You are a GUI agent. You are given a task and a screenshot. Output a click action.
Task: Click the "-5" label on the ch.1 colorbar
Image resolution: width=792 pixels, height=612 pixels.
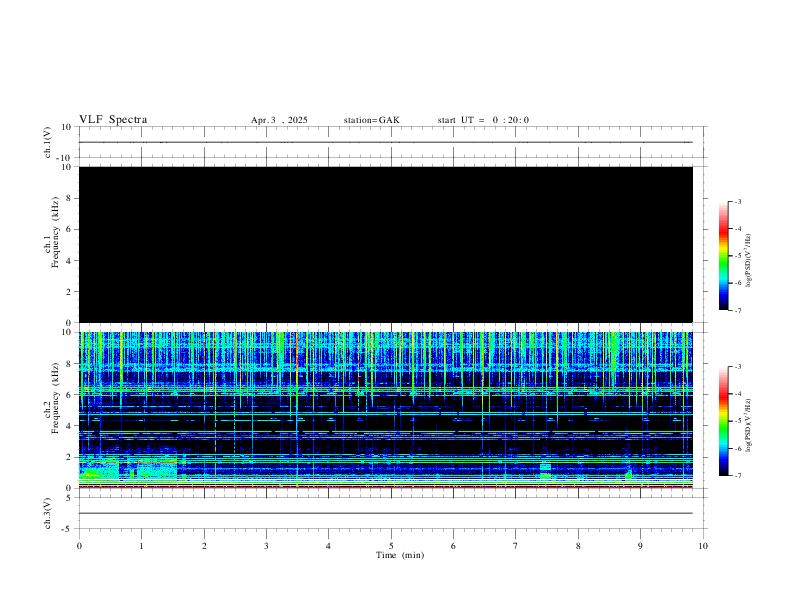737,256
